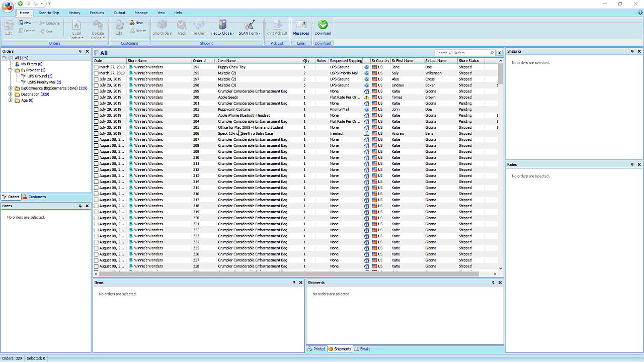This screenshot has height=362, width=644.
Task: Click the Search All Orders field
Action: 462,53
